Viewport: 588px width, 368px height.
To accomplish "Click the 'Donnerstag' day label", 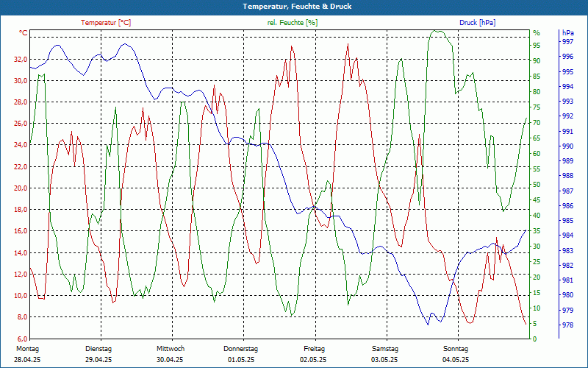I will coord(241,349).
